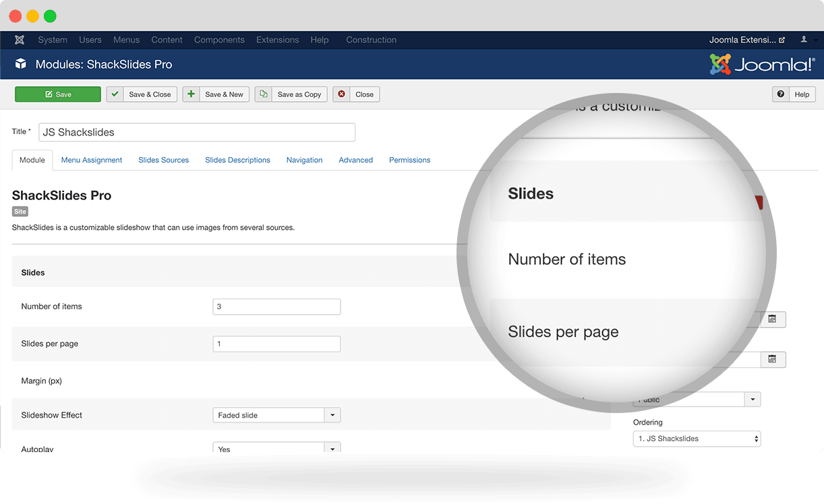The width and height of the screenshot is (824, 504).
Task: Click the Slideshow Effect label
Action: click(x=52, y=415)
